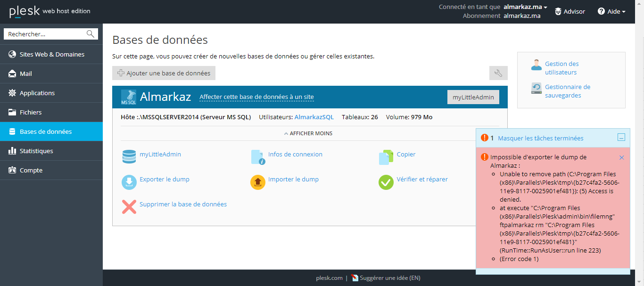Screen dimensions: 644x286
Task: Click the Hôte MSSQLSERVER2014 text
Action: point(186,117)
